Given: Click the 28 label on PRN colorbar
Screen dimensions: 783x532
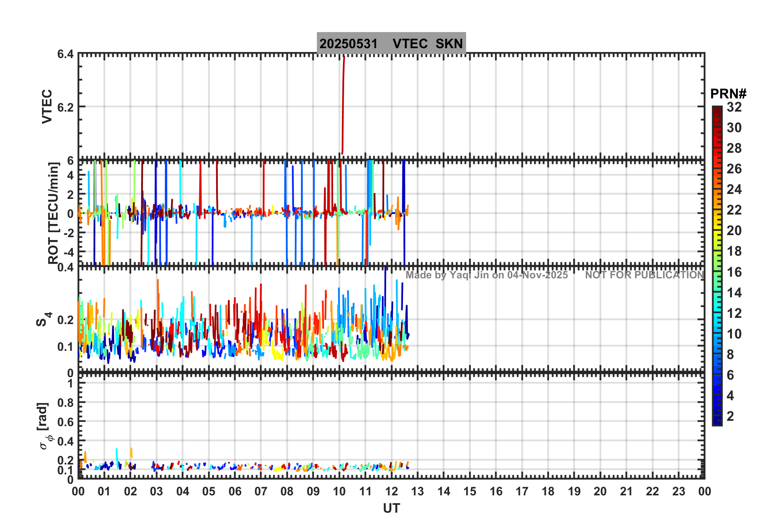Looking at the screenshot, I should tap(734, 148).
